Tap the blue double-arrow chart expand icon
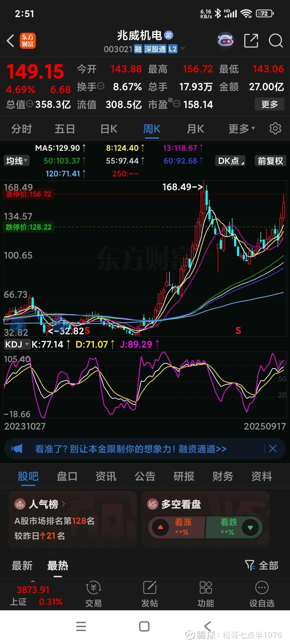290x644 pixels. click(18, 326)
